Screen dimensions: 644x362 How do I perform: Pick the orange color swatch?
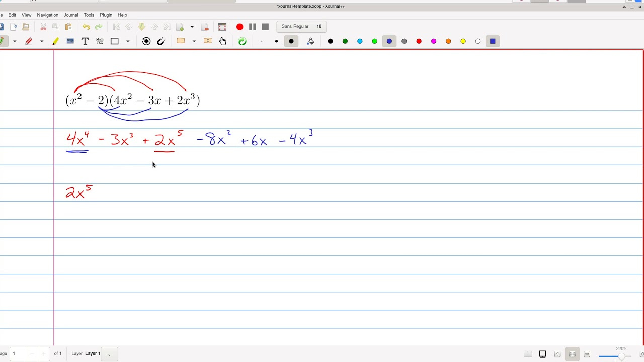point(448,41)
